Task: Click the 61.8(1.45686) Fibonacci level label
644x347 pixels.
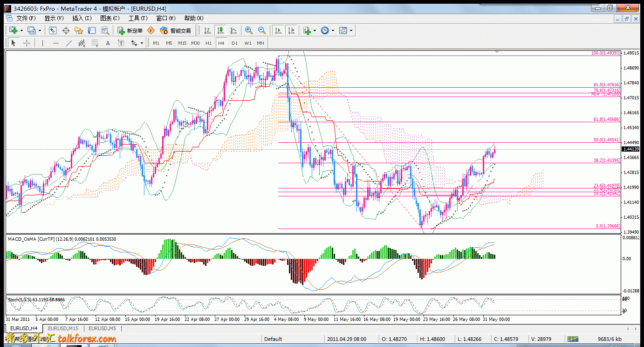Action: (x=607, y=119)
